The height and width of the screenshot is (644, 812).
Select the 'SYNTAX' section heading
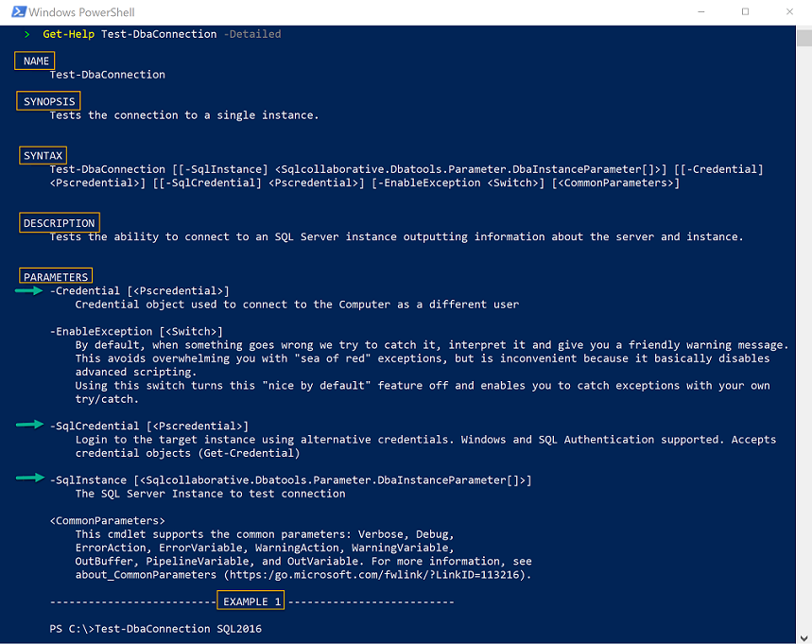43,155
